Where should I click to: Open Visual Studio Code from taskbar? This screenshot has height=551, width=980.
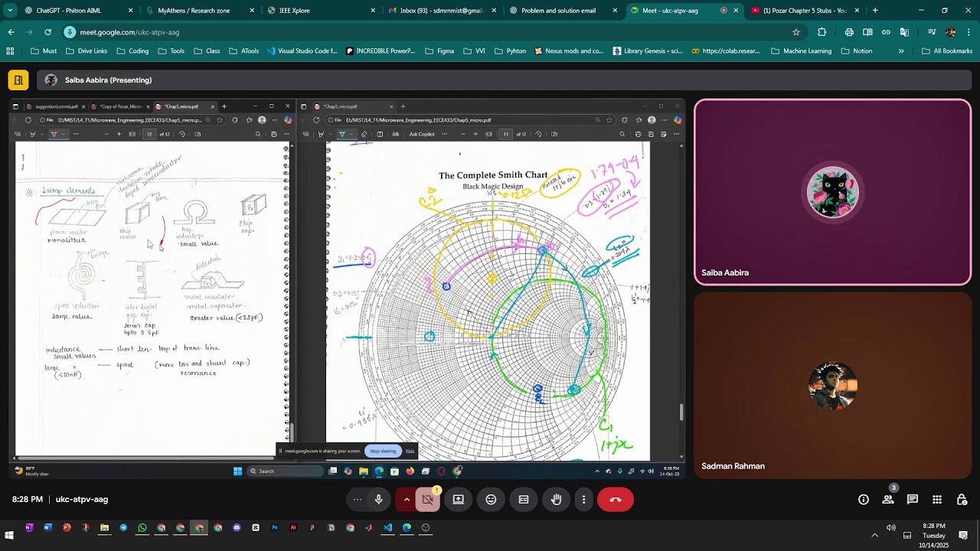point(388,527)
